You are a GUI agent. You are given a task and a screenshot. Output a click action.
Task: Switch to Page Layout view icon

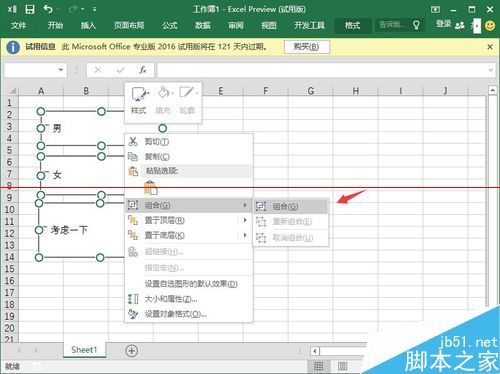[x=342, y=366]
